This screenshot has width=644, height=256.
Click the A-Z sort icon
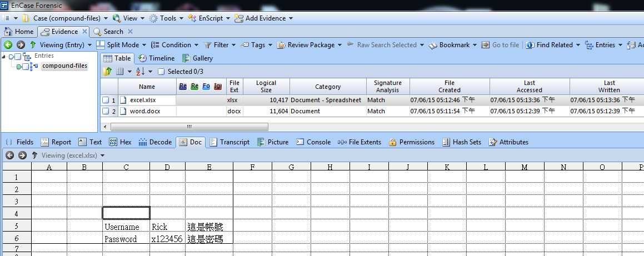click(x=141, y=72)
